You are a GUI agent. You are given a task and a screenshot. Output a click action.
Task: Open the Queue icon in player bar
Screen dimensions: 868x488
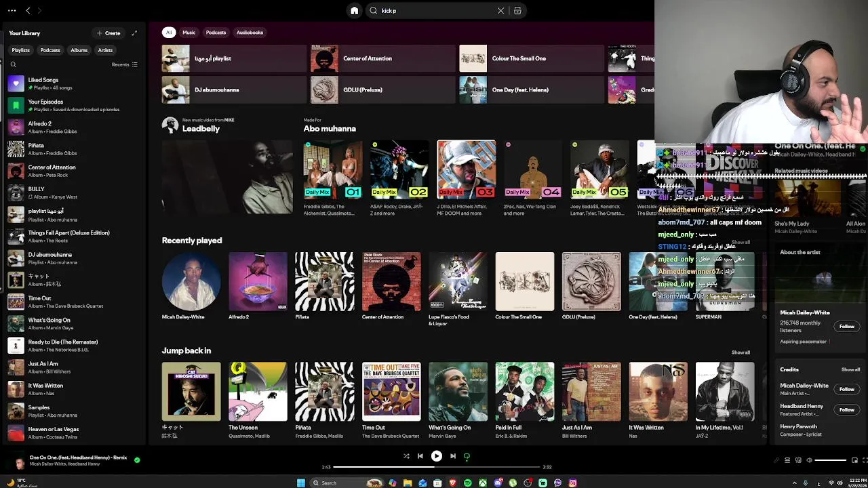click(787, 460)
